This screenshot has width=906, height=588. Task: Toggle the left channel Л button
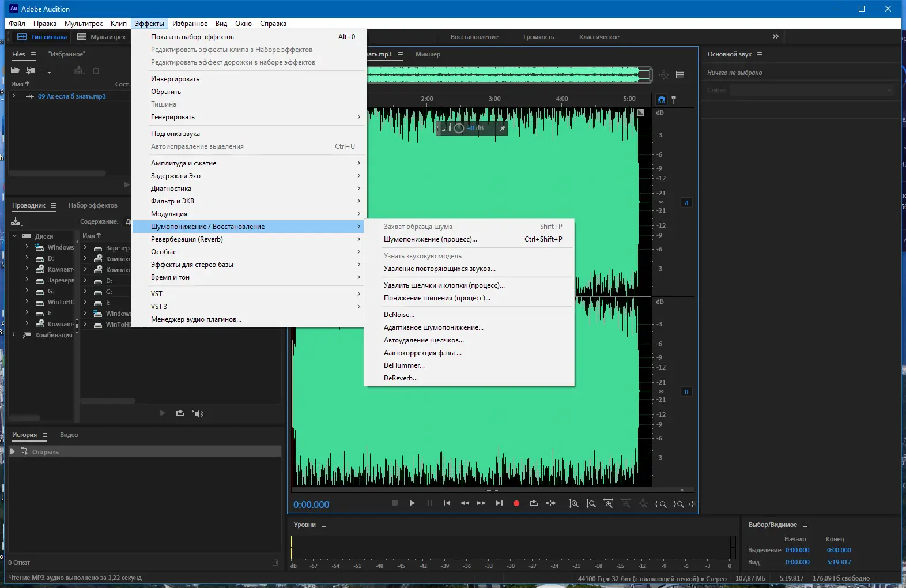tap(686, 202)
